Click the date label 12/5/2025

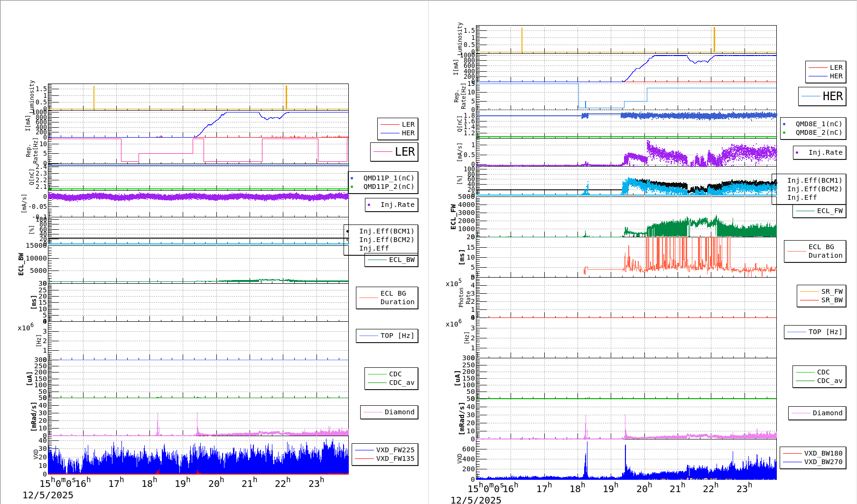[48, 495]
